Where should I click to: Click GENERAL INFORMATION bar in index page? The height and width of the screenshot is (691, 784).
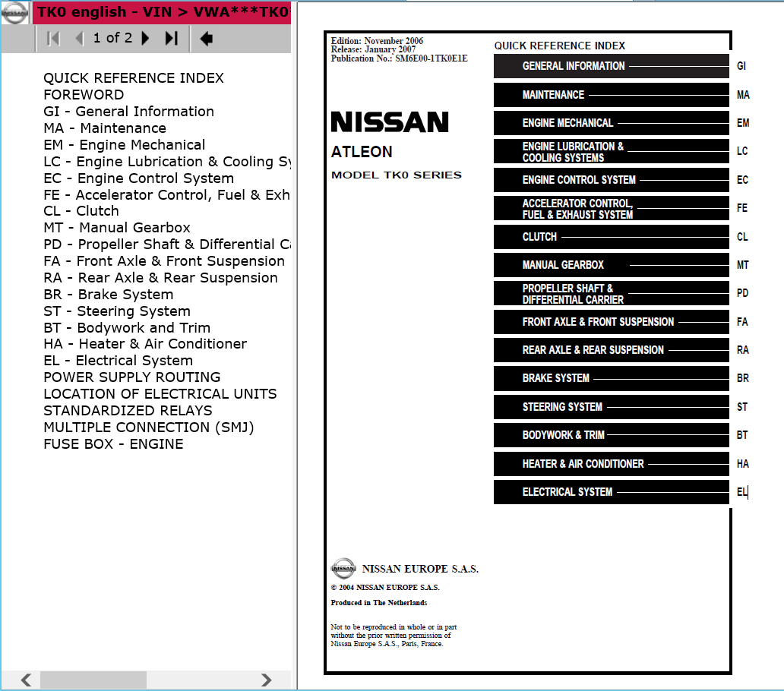coord(611,66)
